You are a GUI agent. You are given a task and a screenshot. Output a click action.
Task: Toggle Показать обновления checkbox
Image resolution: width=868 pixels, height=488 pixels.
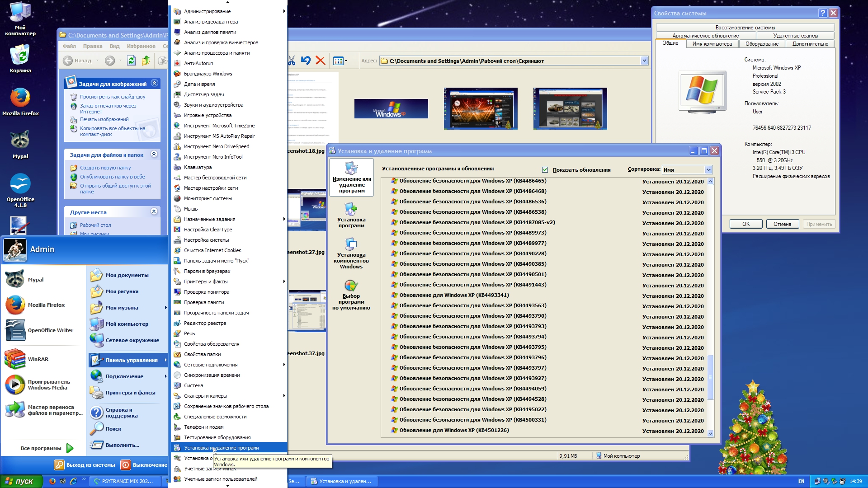[x=545, y=170]
